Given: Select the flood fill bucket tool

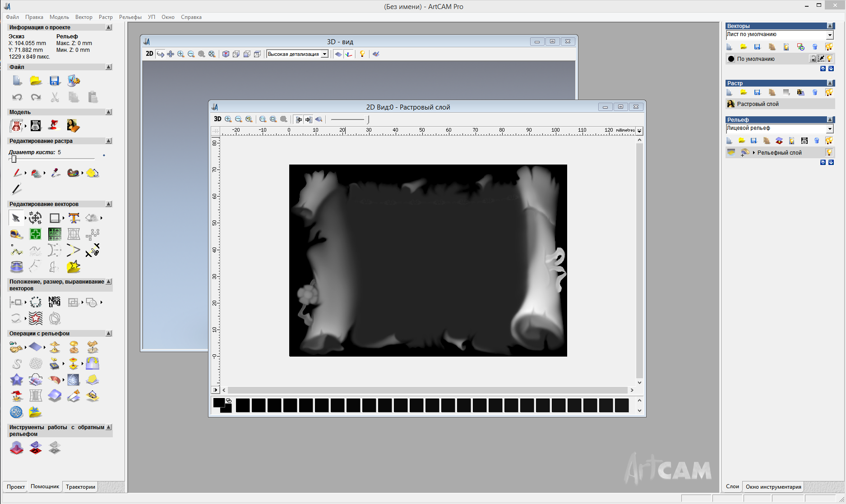Looking at the screenshot, I should (x=36, y=173).
